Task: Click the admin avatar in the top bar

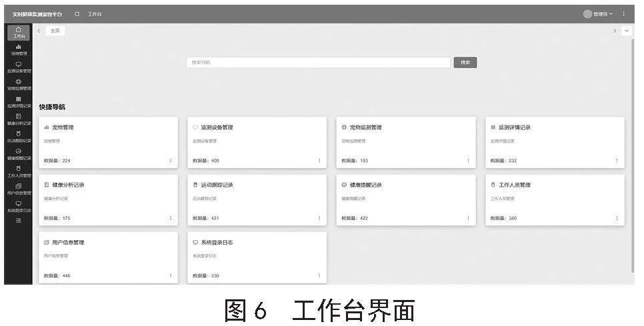Action: (x=587, y=14)
